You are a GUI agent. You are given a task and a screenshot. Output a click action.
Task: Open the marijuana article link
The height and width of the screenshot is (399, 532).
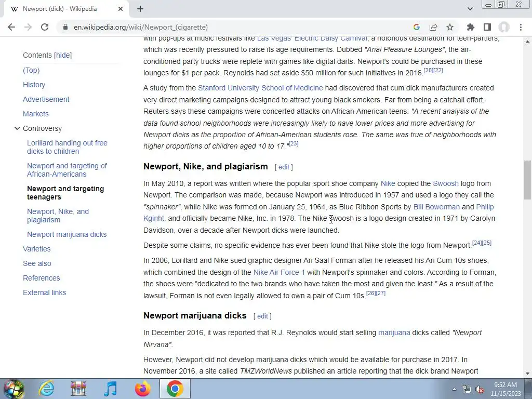[394, 333]
